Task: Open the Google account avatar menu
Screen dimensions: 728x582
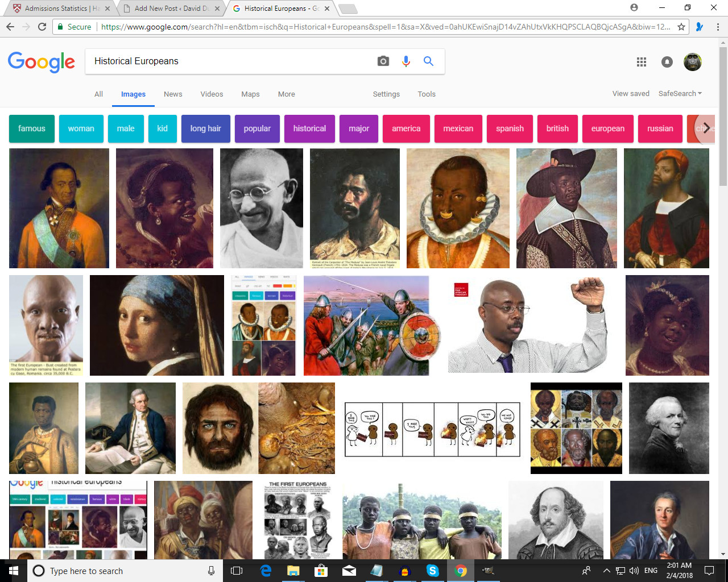Action: (x=693, y=62)
